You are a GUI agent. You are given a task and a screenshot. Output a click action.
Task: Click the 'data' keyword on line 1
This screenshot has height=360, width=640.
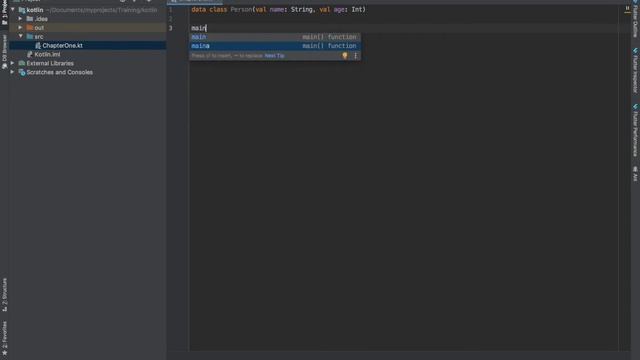point(198,9)
